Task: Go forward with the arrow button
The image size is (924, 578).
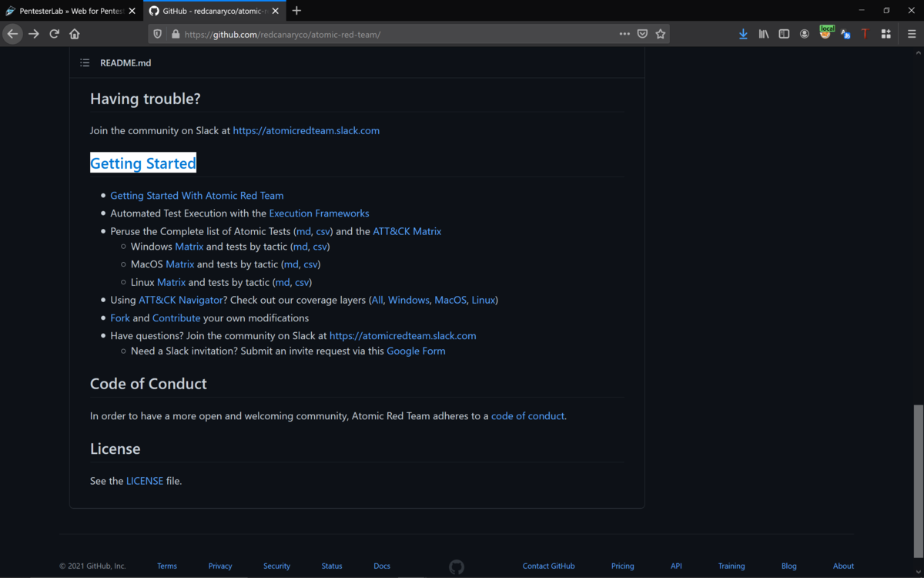Action: coord(34,34)
